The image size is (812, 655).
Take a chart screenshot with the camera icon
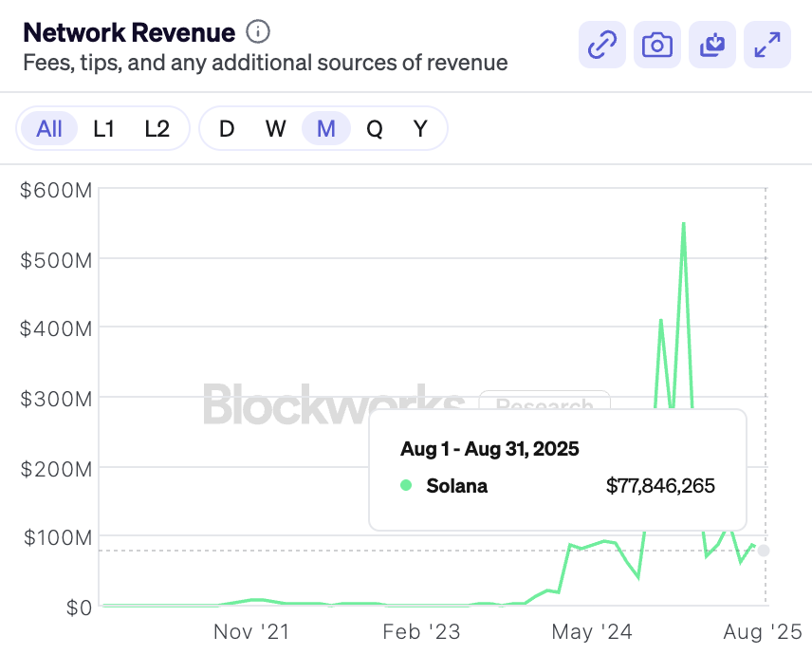click(x=657, y=45)
